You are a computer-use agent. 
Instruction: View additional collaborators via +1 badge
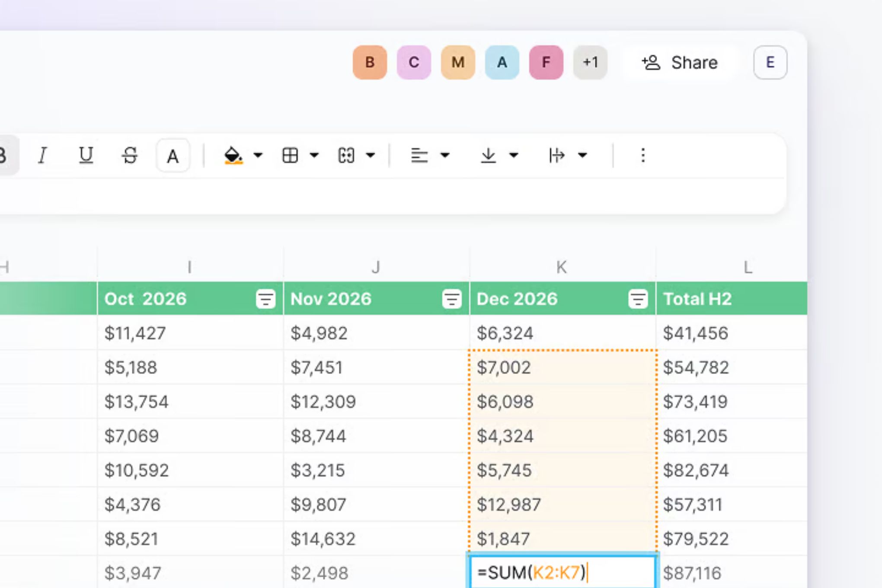tap(590, 62)
